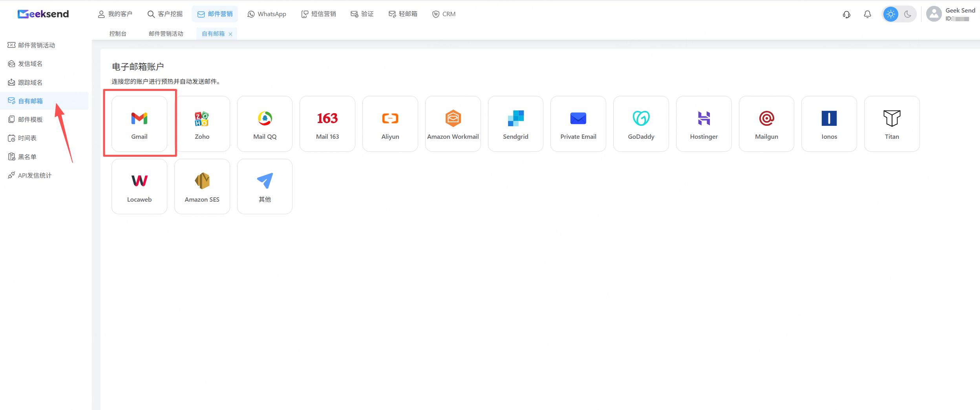Select the Amazon Workmail icon

453,118
